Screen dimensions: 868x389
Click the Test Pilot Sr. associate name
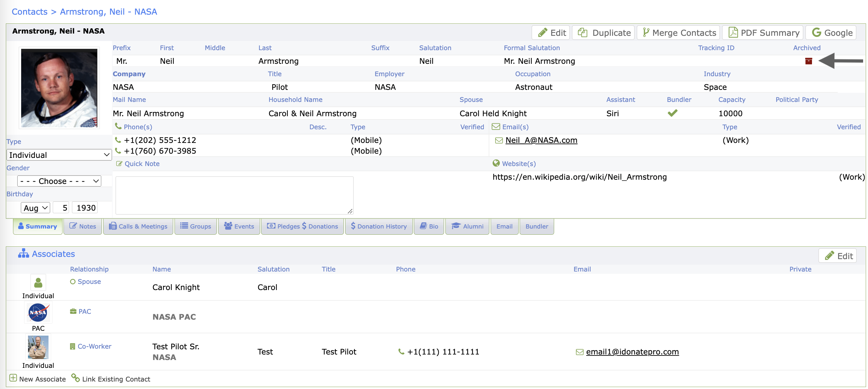175,346
